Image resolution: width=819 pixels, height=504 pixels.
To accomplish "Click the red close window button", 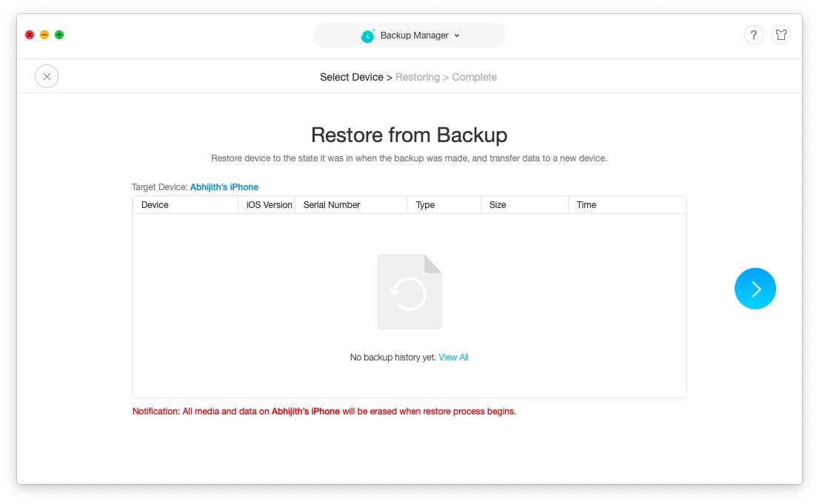I will tap(30, 35).
